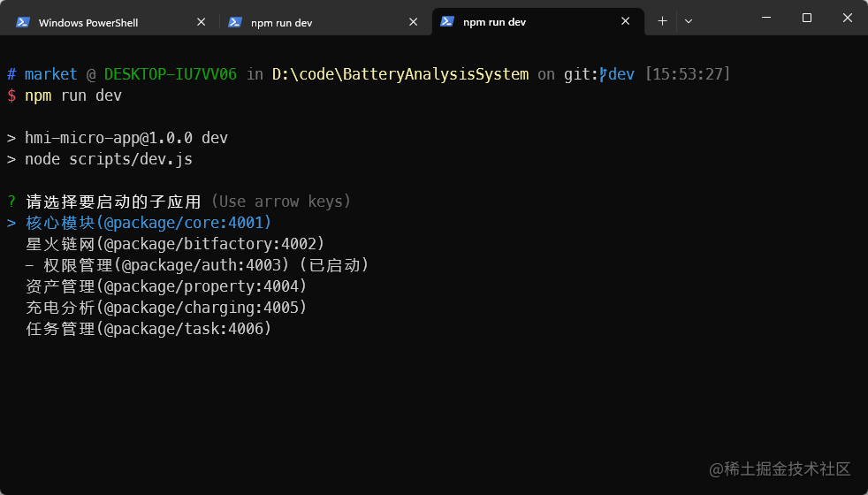Click the PowerShell icon on the first tab

click(23, 22)
